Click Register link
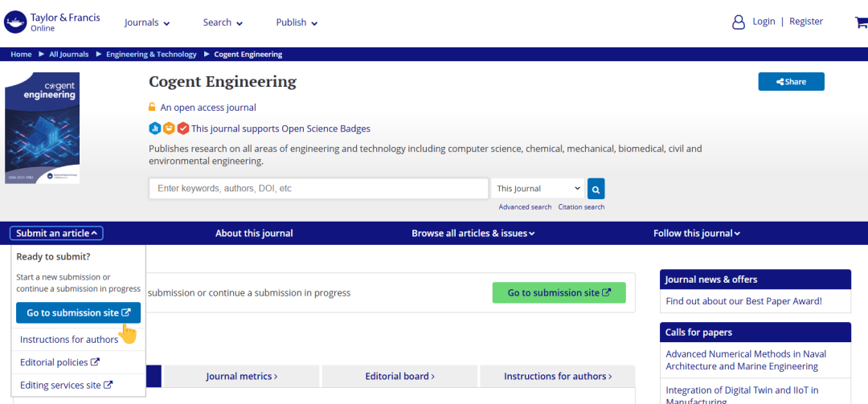868x404 pixels. (x=806, y=21)
